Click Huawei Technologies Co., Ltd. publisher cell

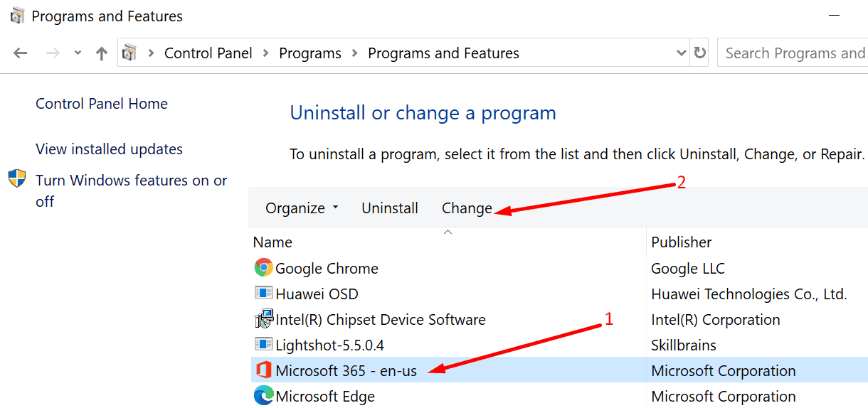point(749,294)
